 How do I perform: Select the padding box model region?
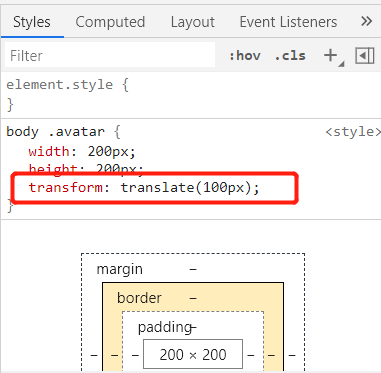165,327
